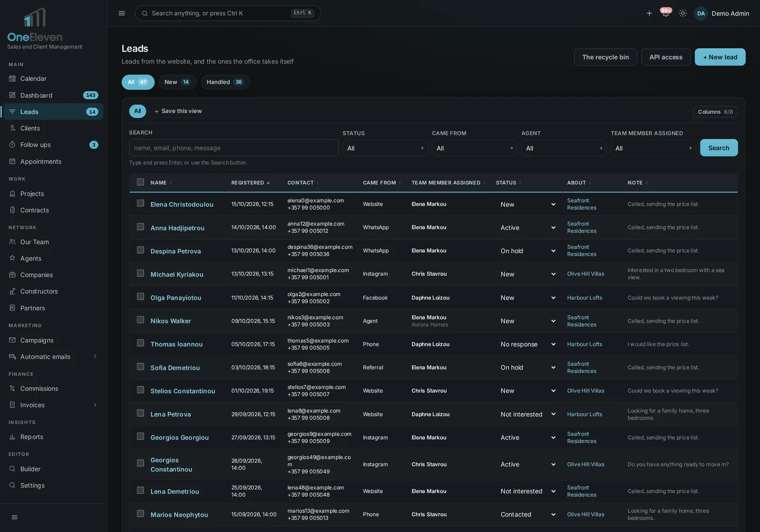Open the Status filter dropdown
Image resolution: width=760 pixels, height=532 pixels.
pos(385,148)
